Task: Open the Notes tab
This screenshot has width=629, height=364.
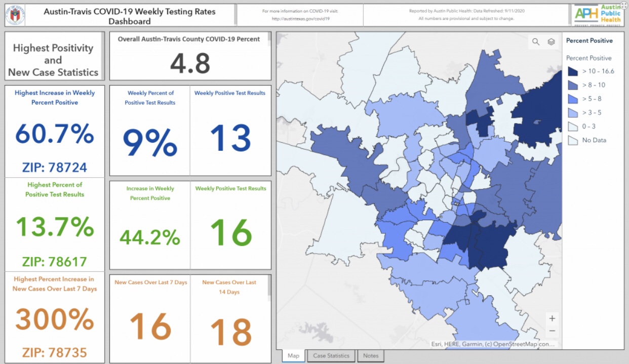Action: pos(371,356)
